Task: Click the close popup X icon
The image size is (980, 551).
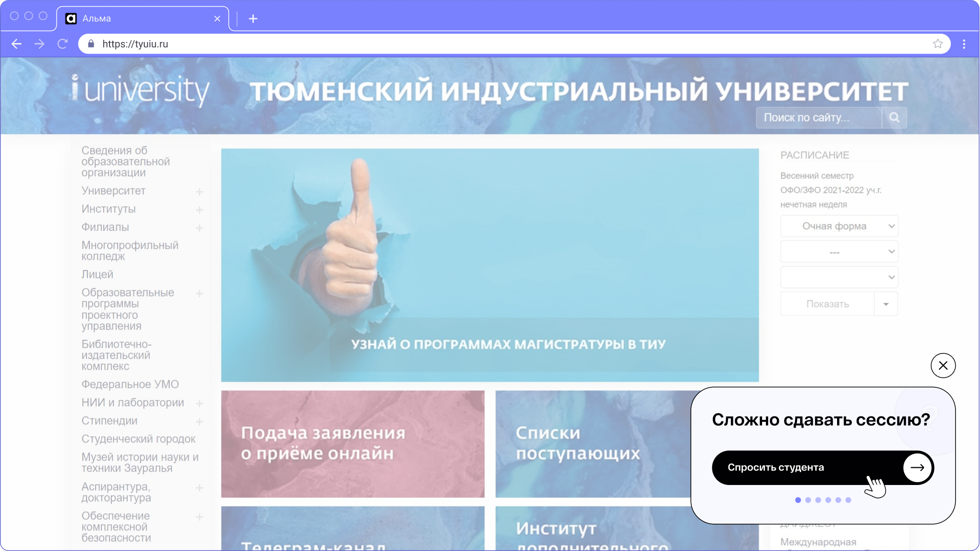Action: [943, 365]
